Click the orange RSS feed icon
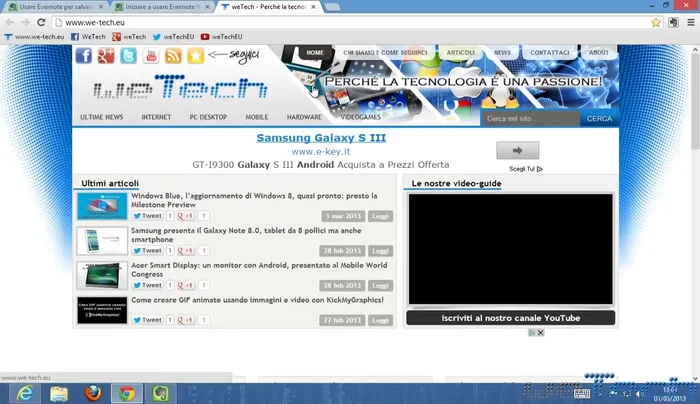 click(x=173, y=56)
